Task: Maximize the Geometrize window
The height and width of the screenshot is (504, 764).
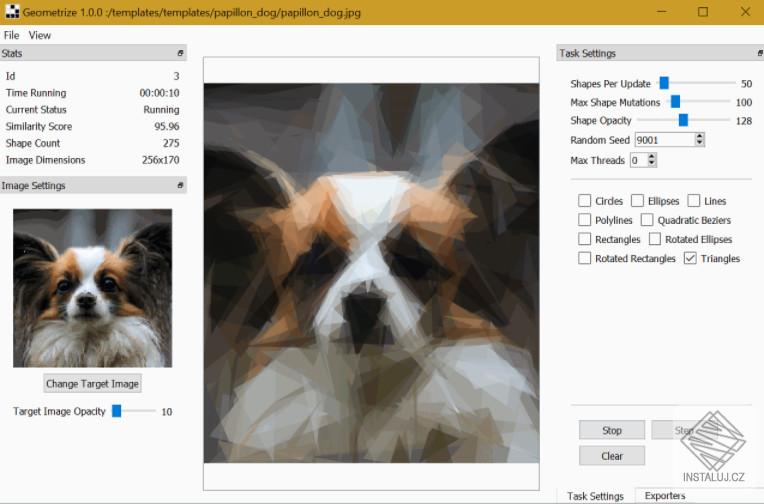Action: [703, 12]
